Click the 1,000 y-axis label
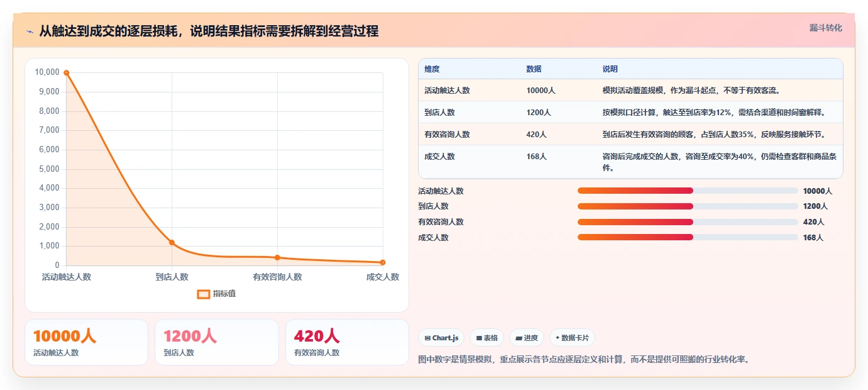The height and width of the screenshot is (390, 868). point(49,247)
